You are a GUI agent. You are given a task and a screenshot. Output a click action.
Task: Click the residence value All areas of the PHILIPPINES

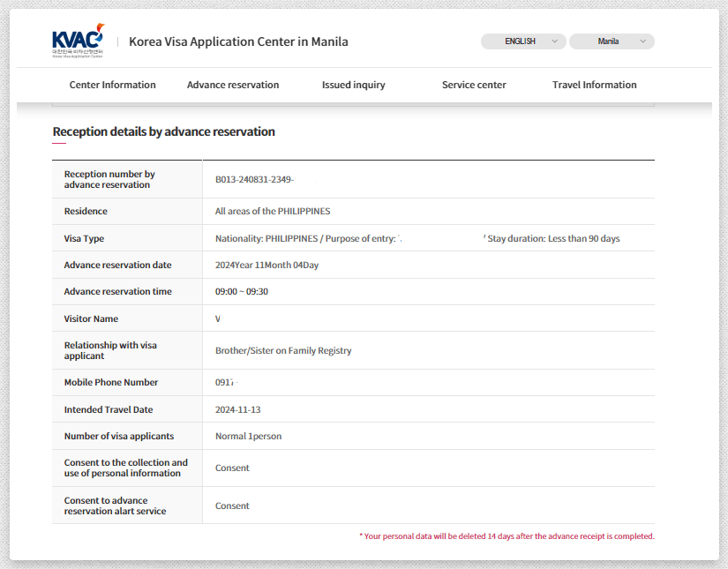pyautogui.click(x=273, y=212)
